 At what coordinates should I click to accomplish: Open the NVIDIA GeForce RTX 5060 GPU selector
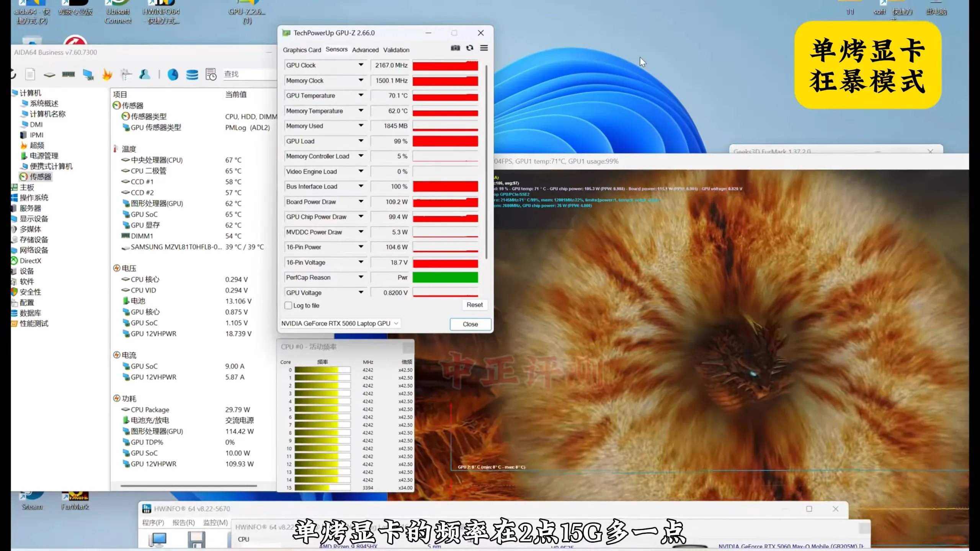click(340, 323)
